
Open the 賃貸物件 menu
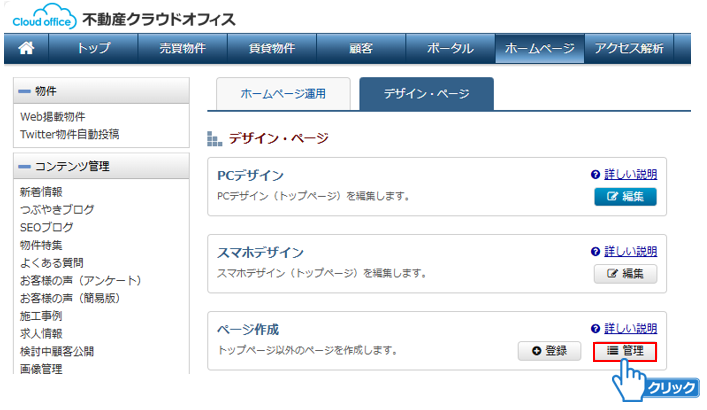[272, 48]
